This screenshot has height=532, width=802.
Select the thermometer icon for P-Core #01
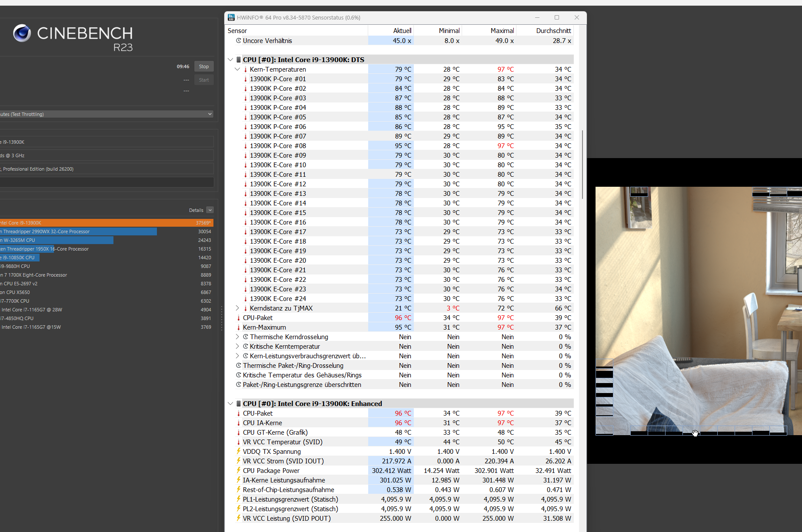246,79
